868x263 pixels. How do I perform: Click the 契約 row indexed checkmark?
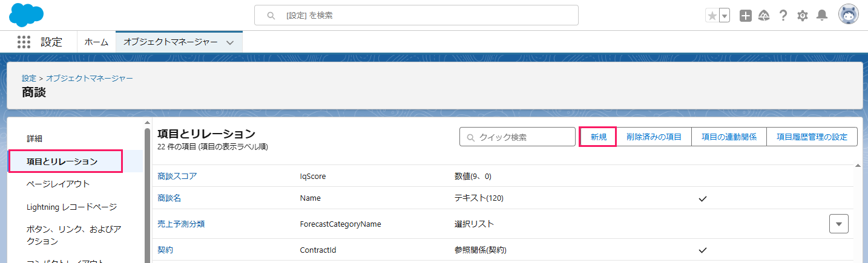coord(702,250)
